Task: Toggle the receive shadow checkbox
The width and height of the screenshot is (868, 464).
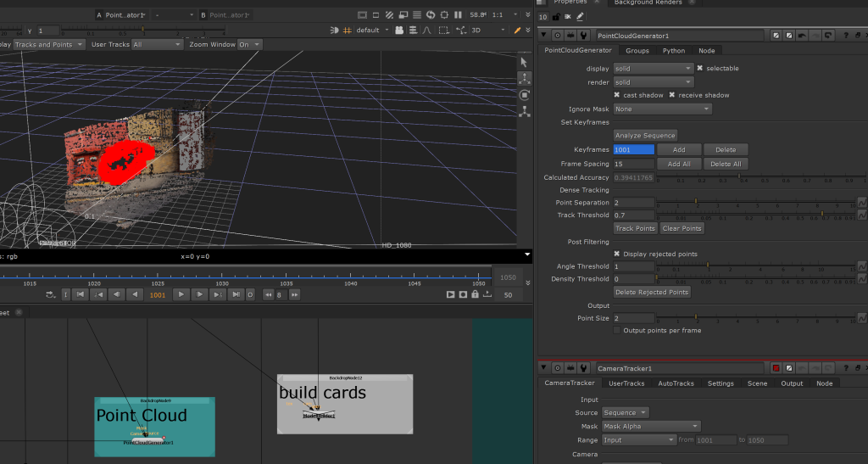Action: [x=672, y=95]
